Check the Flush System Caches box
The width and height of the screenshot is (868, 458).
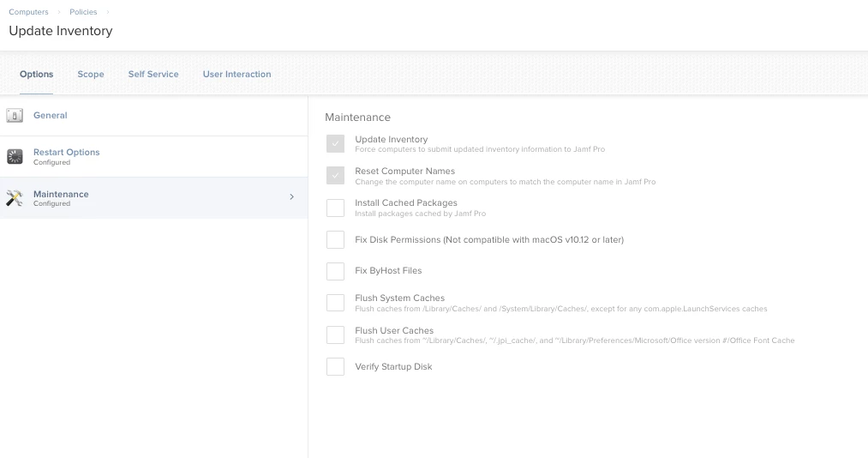335,303
